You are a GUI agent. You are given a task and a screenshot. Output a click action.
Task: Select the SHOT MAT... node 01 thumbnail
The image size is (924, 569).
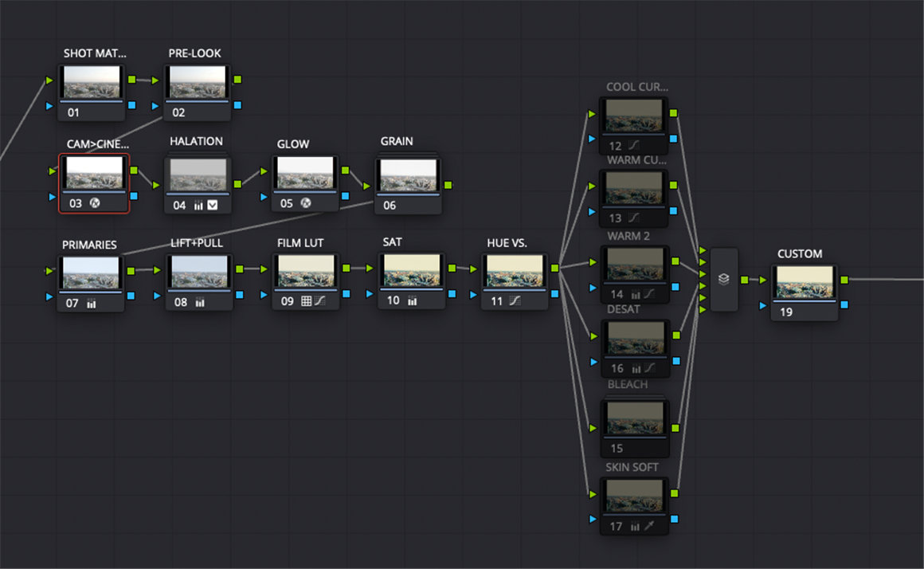92,83
